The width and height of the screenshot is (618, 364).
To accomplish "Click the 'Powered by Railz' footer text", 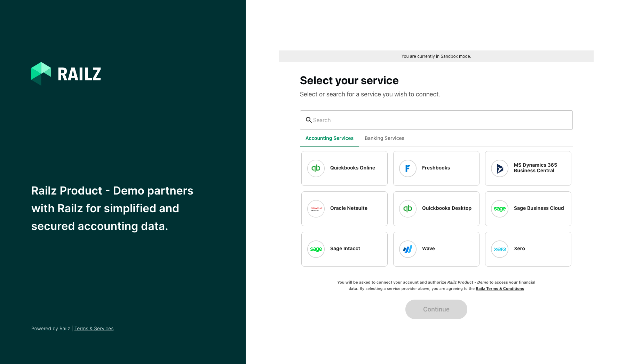I will click(51, 329).
